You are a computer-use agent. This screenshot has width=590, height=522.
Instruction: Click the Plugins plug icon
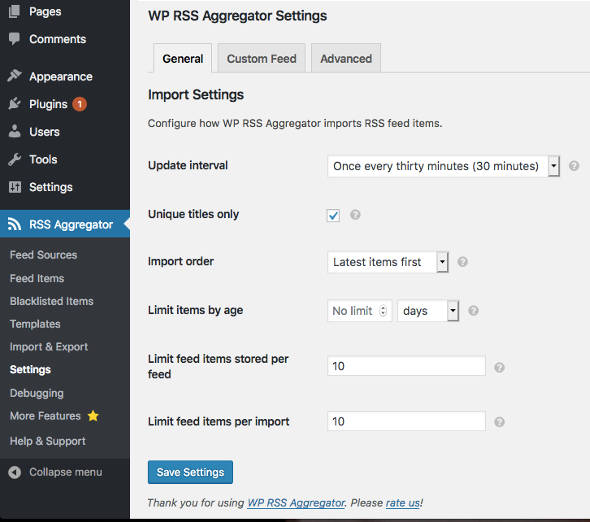tap(14, 103)
